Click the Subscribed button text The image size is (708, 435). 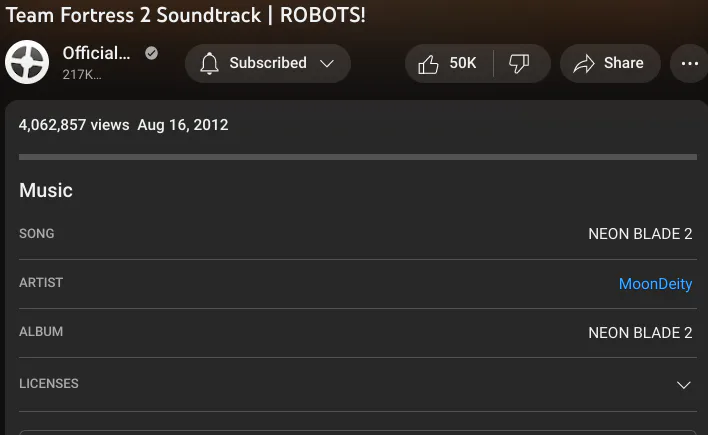(268, 63)
